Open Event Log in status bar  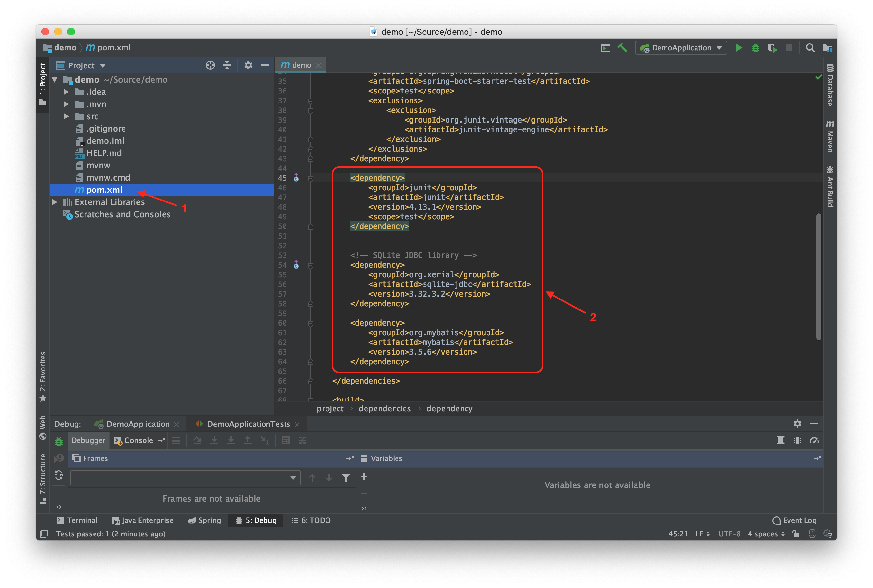point(794,520)
